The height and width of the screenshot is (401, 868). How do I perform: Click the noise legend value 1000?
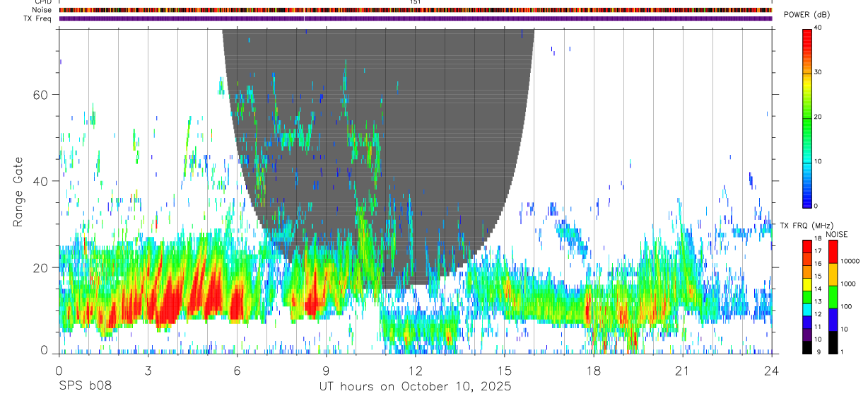pos(848,284)
